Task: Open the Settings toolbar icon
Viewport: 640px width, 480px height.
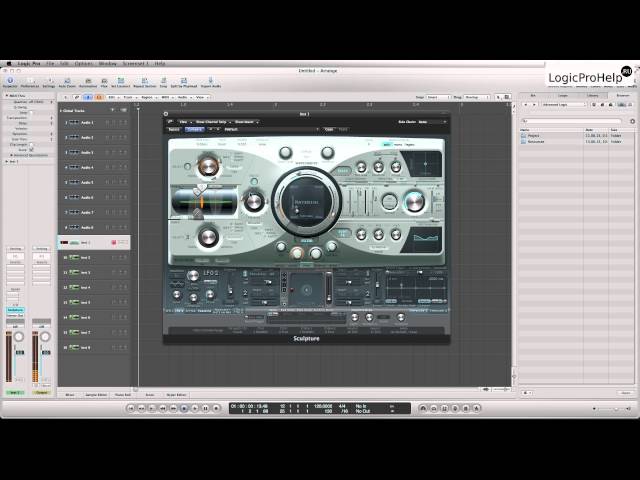Action: pyautogui.click(x=49, y=81)
